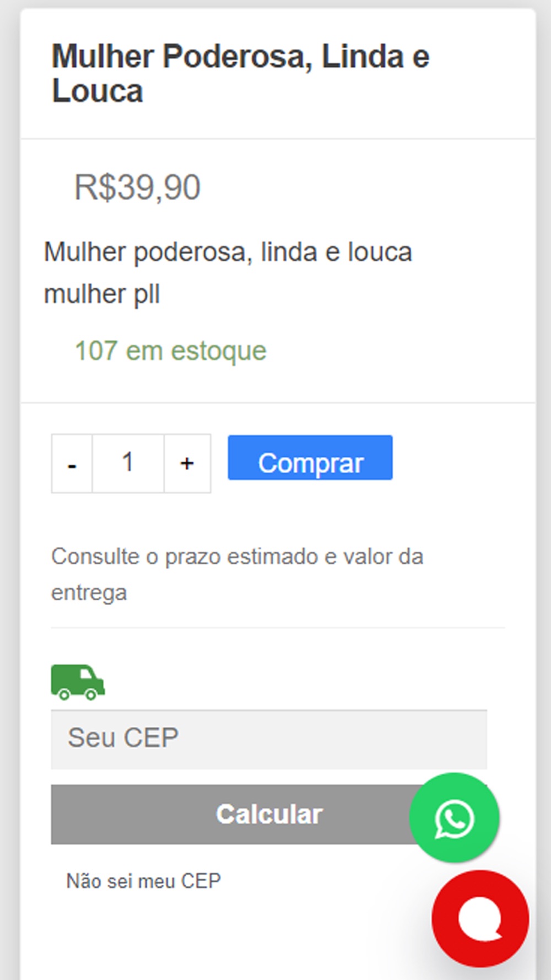
Task: Click the word entrega below Consulte
Action: pyautogui.click(x=89, y=594)
